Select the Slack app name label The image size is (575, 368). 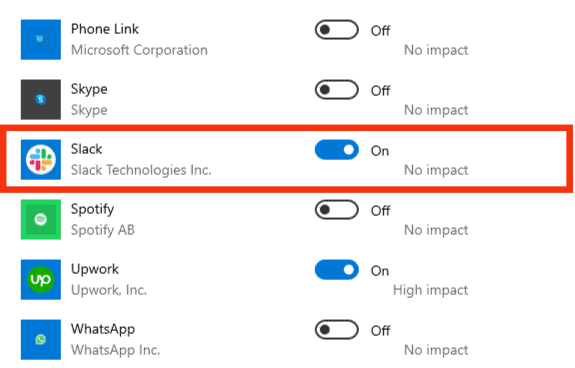87,149
